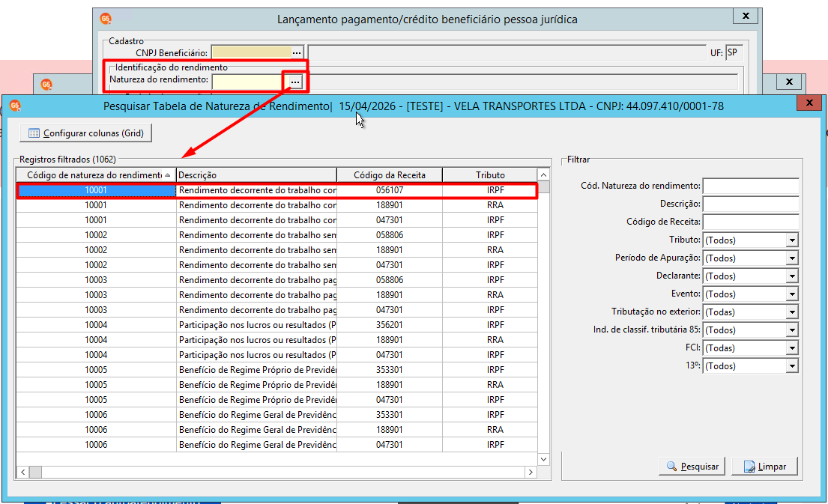Select row 10002 with receita 058806
The width and height of the screenshot is (828, 504).
pos(276,235)
